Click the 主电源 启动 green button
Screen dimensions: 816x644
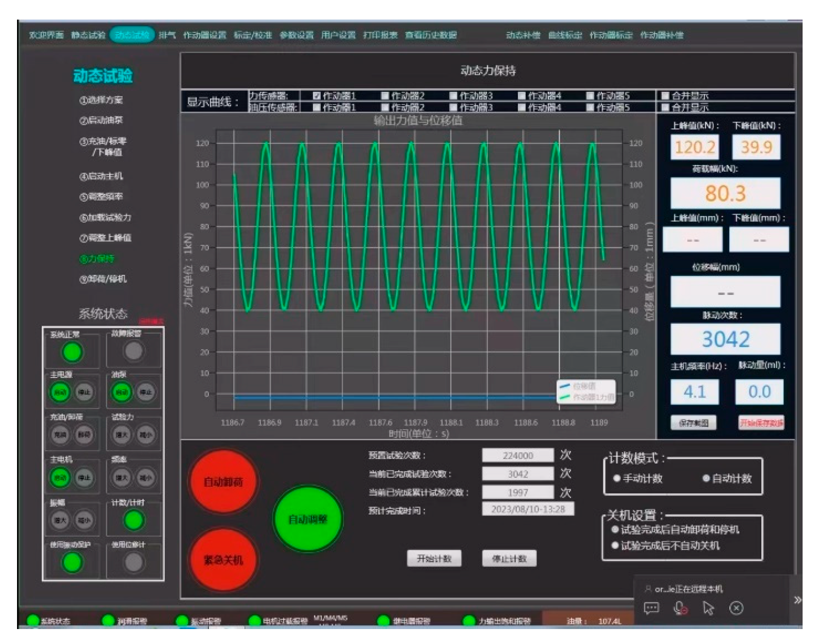click(x=60, y=392)
